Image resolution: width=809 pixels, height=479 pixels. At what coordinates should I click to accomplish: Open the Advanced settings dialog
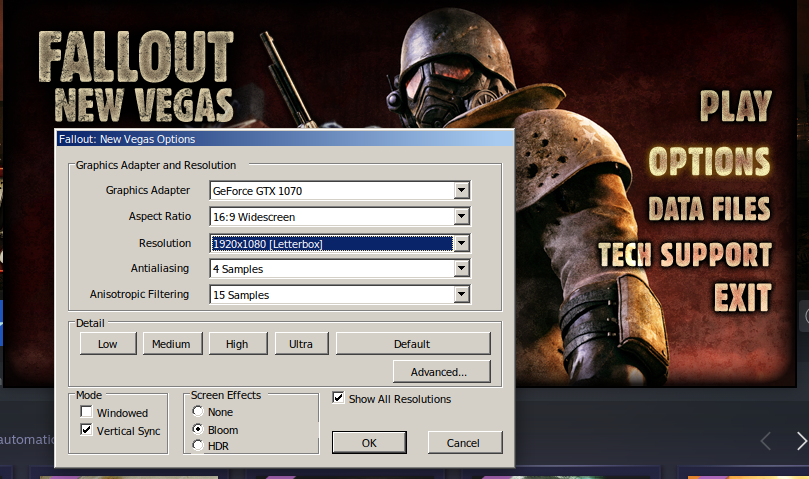pyautogui.click(x=438, y=372)
